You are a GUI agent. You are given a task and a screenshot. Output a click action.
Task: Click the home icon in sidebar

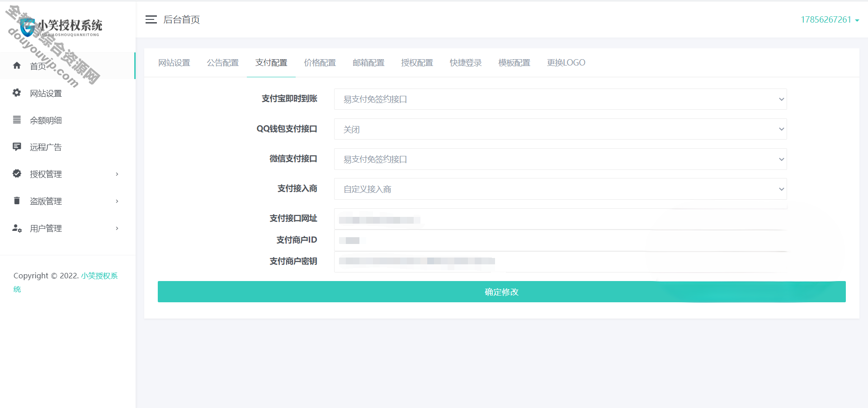[17, 66]
